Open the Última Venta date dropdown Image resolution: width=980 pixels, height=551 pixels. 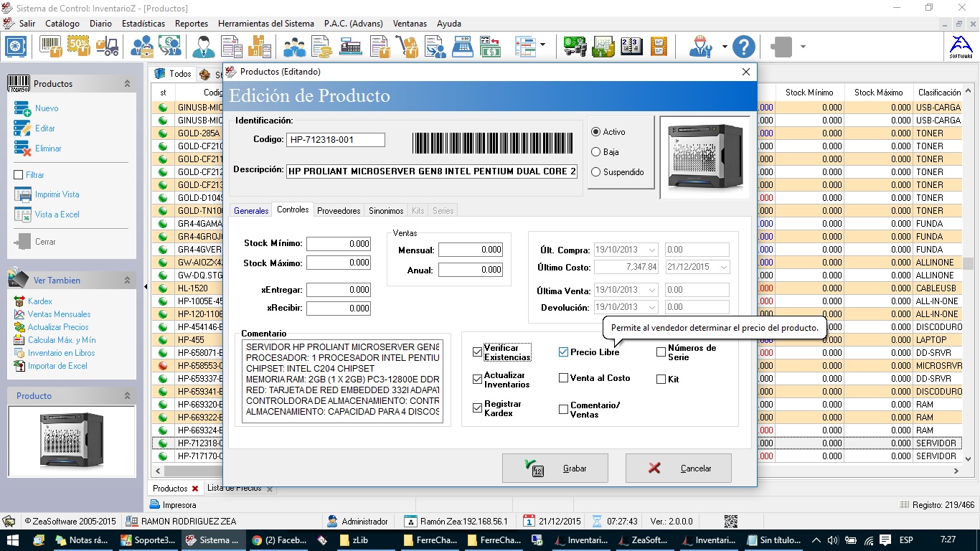[x=651, y=290]
